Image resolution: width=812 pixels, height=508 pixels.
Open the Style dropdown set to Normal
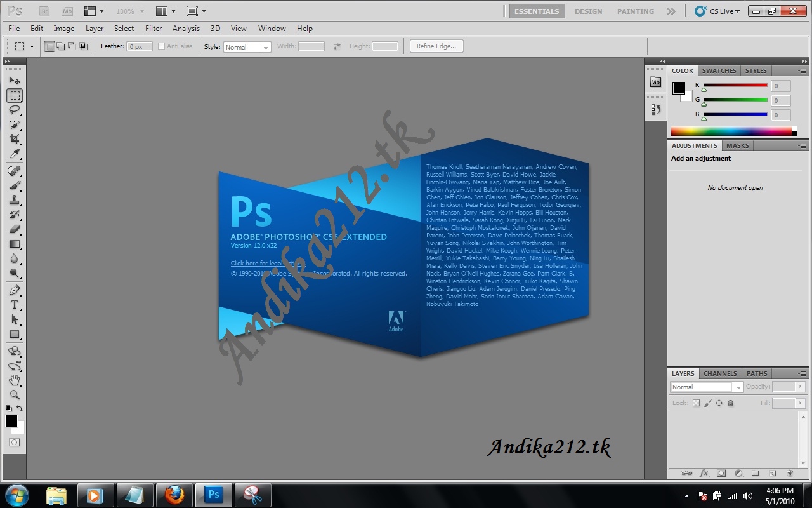click(247, 47)
